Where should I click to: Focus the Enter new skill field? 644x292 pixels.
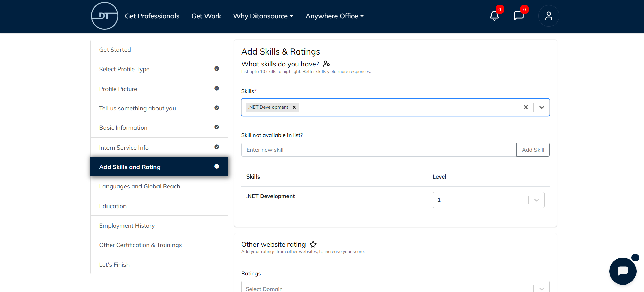click(379, 150)
